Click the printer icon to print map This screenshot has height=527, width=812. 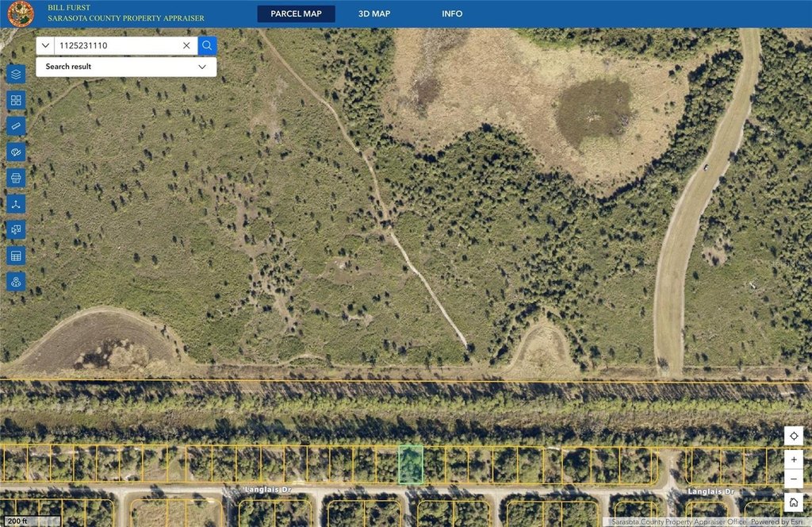click(16, 178)
